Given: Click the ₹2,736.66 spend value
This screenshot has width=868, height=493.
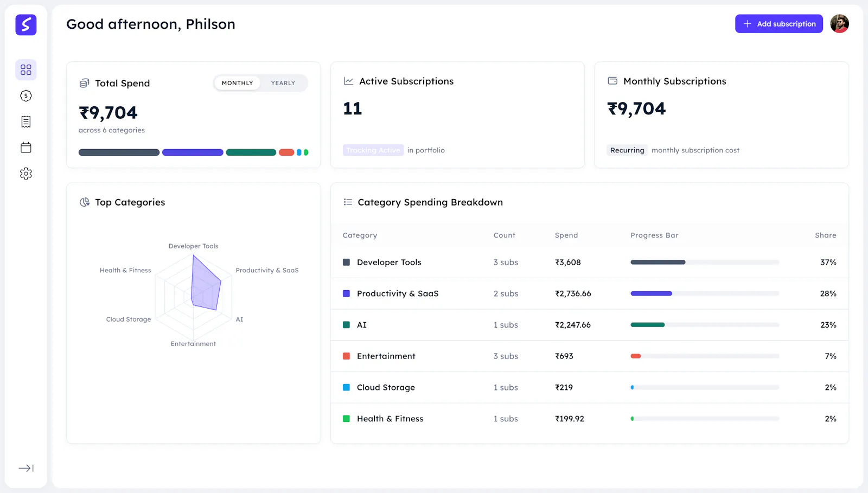Looking at the screenshot, I should 573,293.
